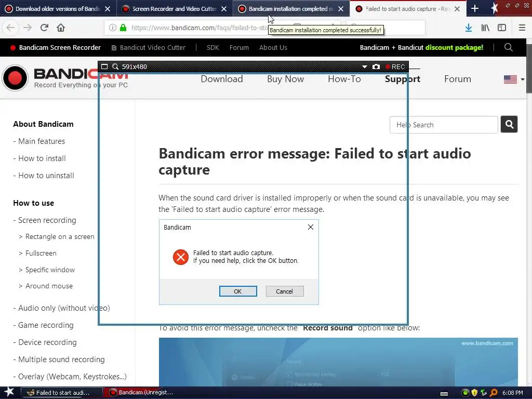The image size is (532, 399).
Task: Open the language flag dropdown
Action: [x=514, y=79]
